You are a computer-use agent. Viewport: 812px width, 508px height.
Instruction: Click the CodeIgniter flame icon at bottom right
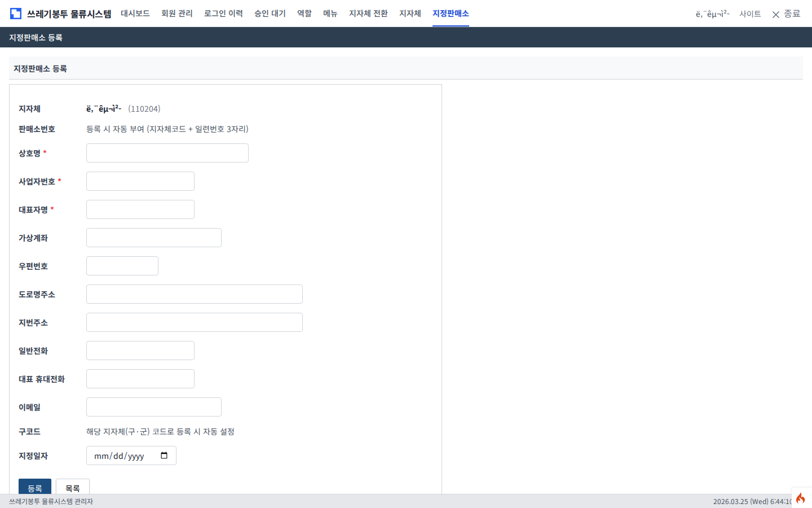[801, 497]
